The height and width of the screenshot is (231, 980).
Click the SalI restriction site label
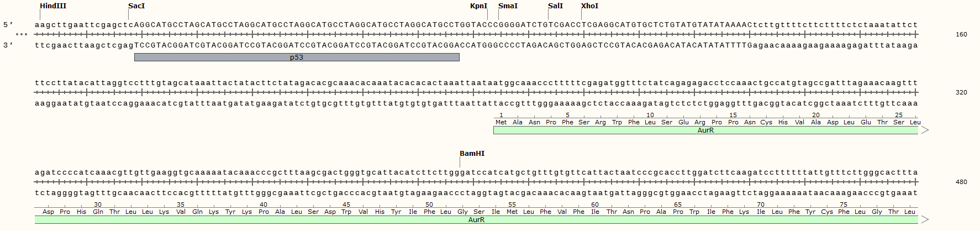pos(555,6)
